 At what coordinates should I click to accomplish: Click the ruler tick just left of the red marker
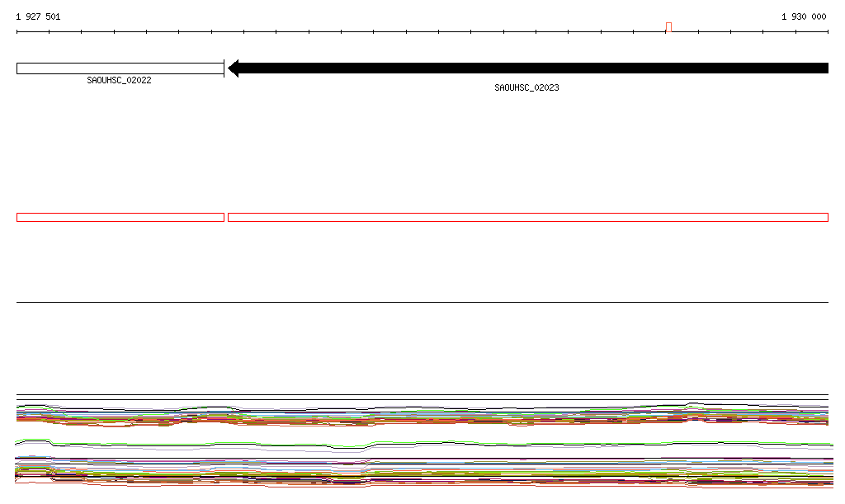pos(633,32)
